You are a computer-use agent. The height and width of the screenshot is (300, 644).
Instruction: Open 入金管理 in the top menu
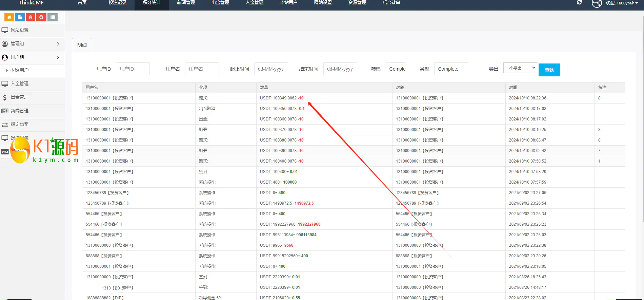tap(254, 3)
